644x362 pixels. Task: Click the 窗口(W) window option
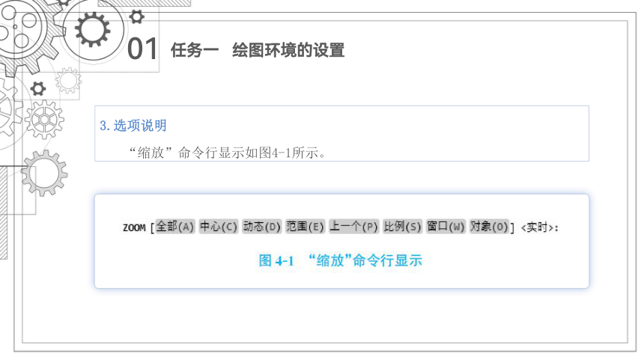click(x=446, y=227)
